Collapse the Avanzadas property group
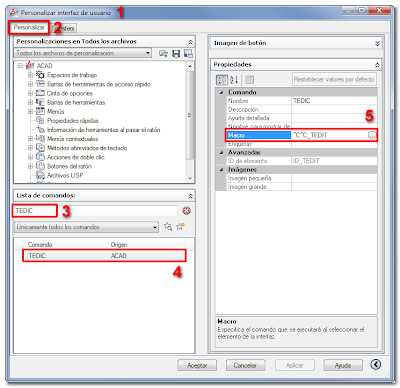Image resolution: width=400 pixels, height=388 pixels. coord(221,152)
